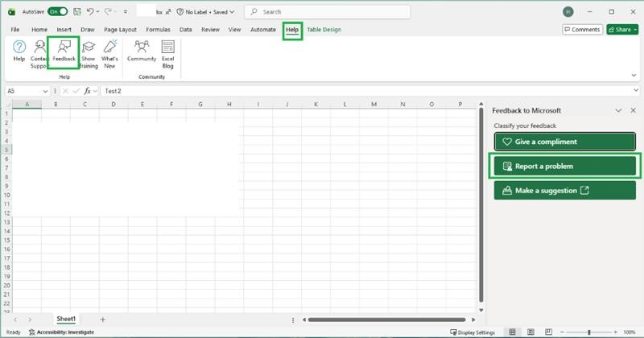Screen dimensions: 644x338
Task: Open the Formulas tab
Action: [158, 30]
